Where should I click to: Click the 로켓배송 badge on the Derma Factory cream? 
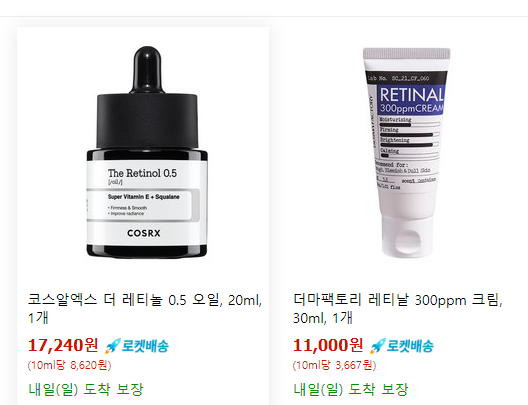pos(402,346)
